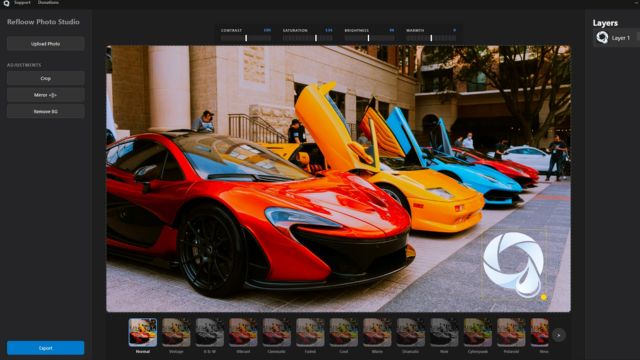Select the Crop adjustment

(45, 78)
